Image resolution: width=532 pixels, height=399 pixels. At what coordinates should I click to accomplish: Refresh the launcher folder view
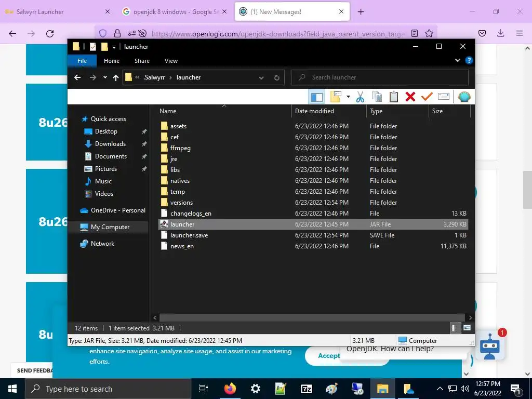(x=277, y=78)
